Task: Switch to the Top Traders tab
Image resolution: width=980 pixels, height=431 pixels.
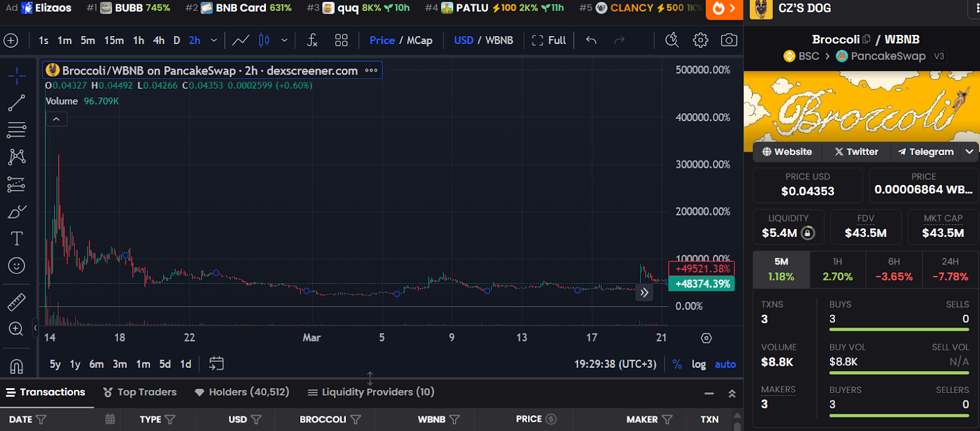Action: point(140,392)
